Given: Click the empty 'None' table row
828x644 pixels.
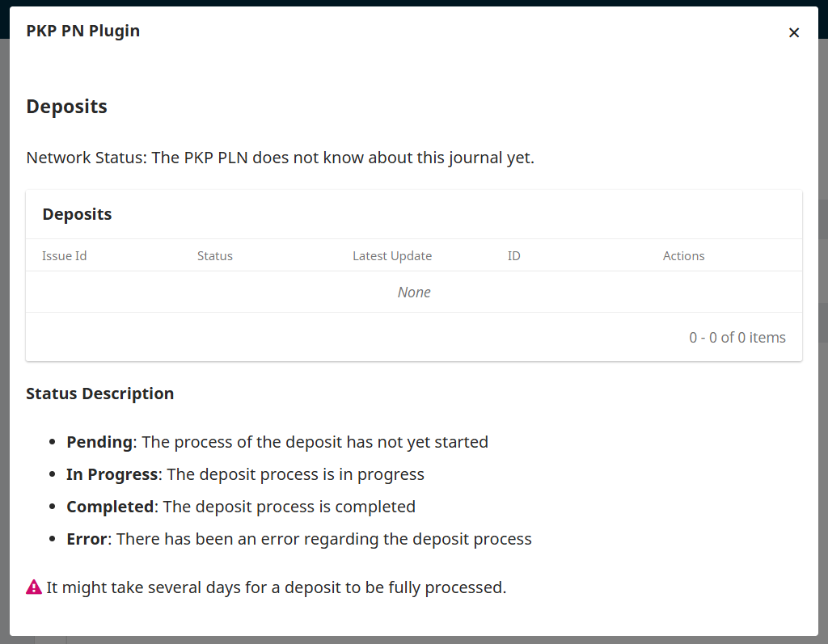Looking at the screenshot, I should 414,293.
